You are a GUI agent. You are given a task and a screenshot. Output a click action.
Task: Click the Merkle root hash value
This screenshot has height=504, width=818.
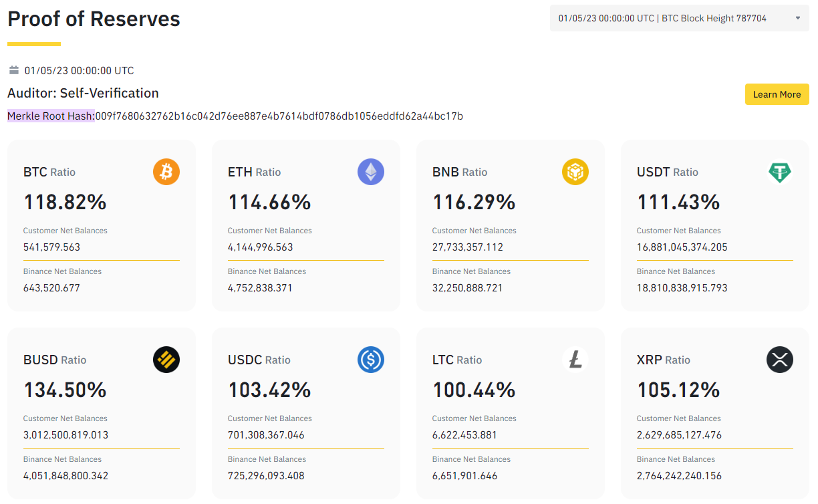[279, 116]
